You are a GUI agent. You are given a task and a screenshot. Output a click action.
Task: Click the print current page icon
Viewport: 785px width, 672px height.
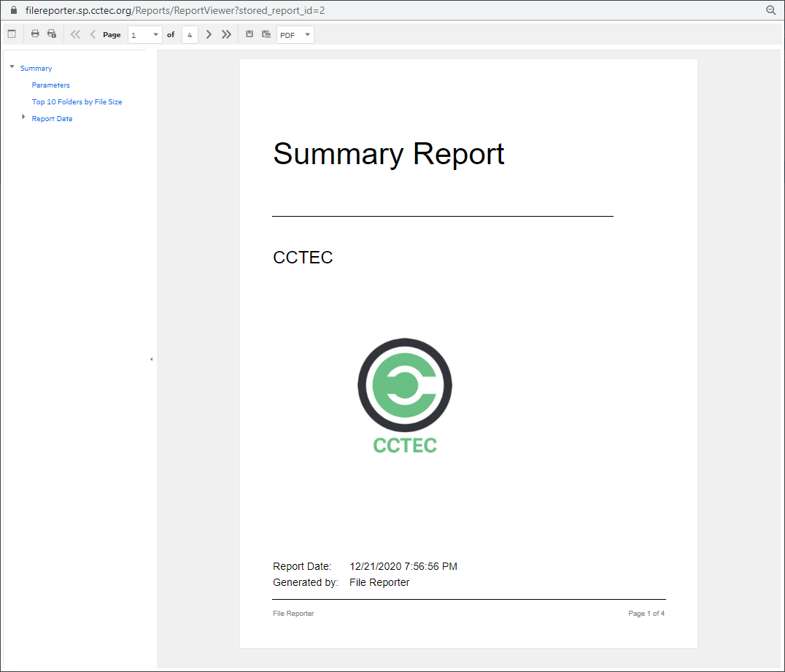(52, 34)
